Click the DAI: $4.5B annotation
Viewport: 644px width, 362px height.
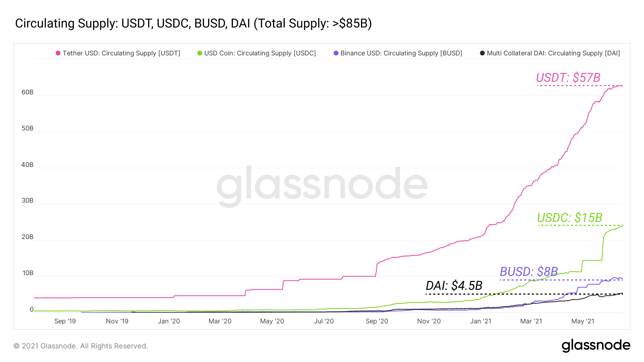coord(454,286)
